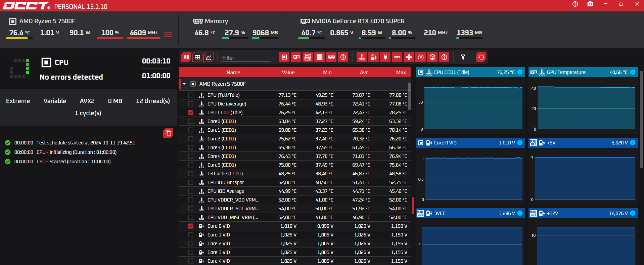The height and width of the screenshot is (265, 644).
Task: Check the Core0 (CCD1) checkbox
Action: 191,121
